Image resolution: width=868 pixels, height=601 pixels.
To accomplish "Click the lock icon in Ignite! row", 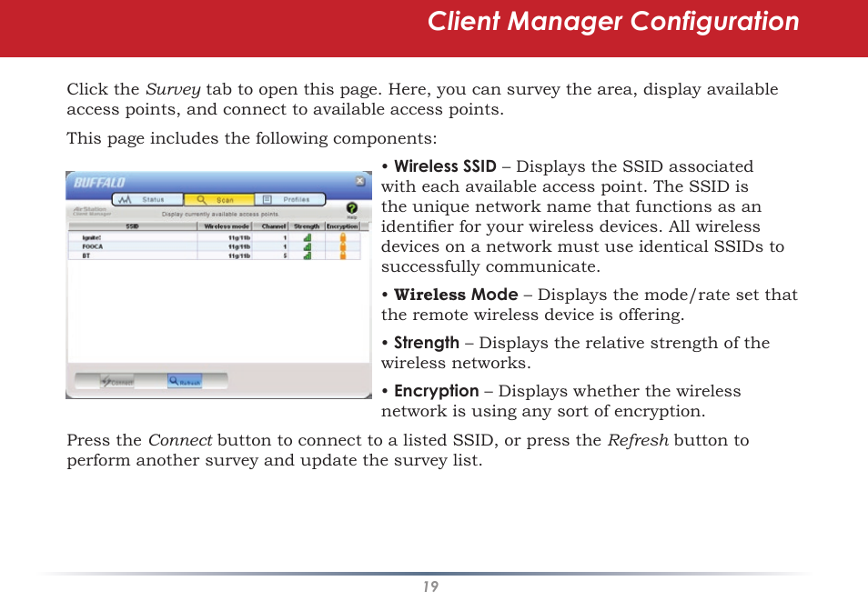I will coord(343,237).
